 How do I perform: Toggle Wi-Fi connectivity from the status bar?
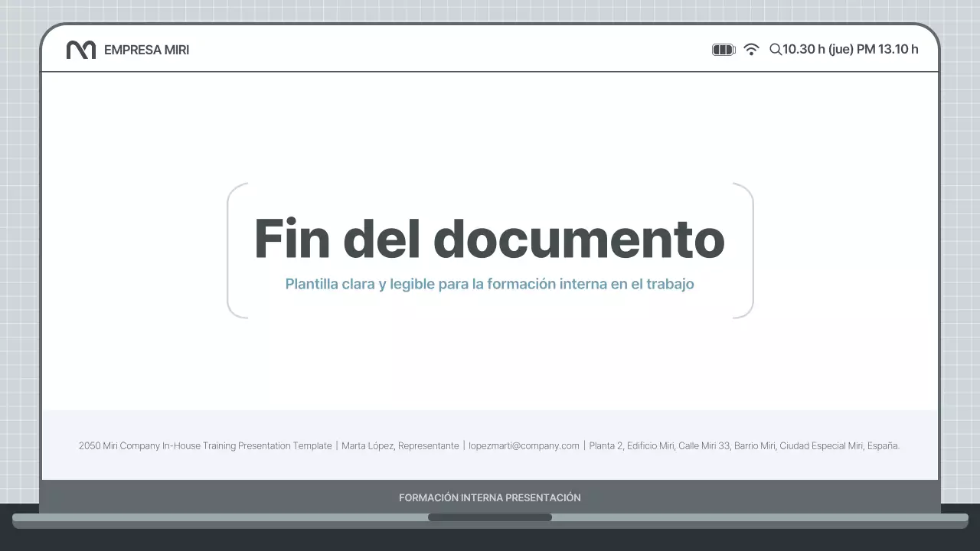pyautogui.click(x=752, y=48)
